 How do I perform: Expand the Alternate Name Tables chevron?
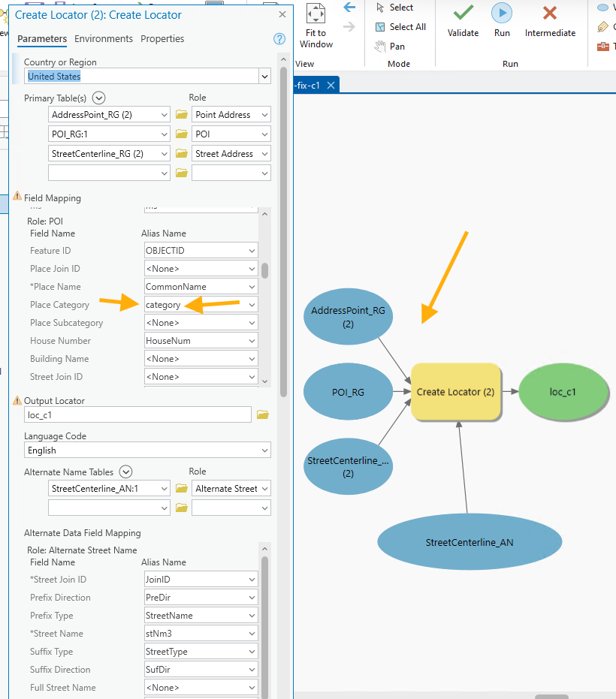[x=125, y=472]
